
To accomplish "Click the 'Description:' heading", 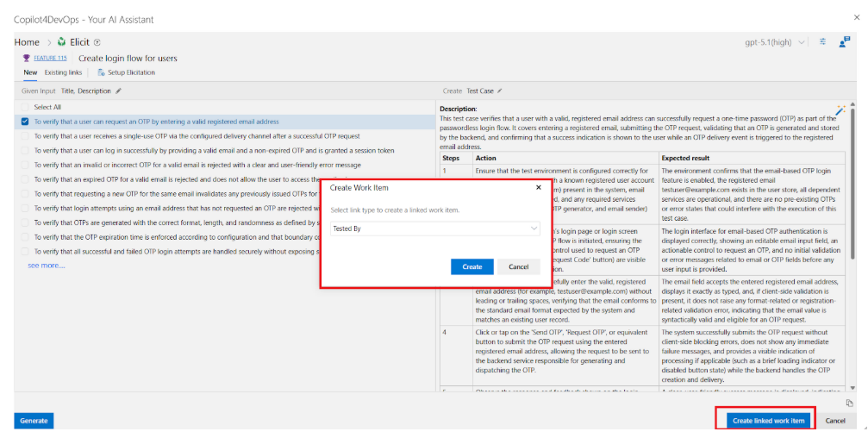I will 459,109.
